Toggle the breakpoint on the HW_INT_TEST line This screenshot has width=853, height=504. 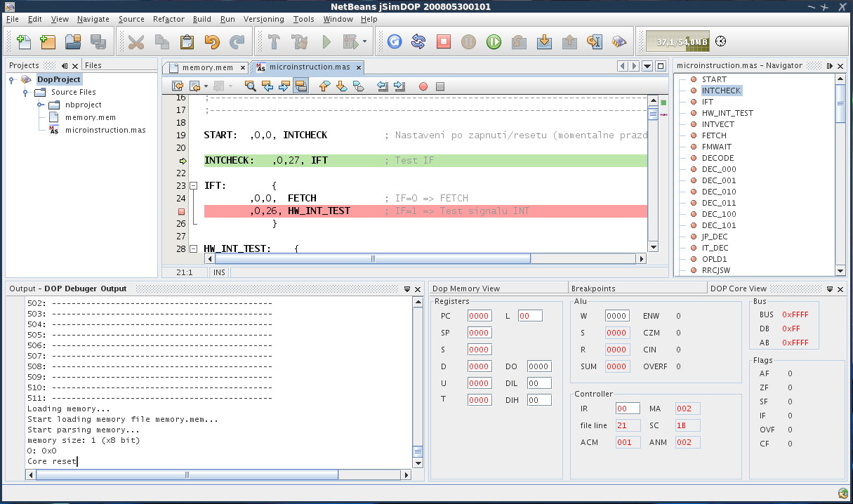coord(181,211)
